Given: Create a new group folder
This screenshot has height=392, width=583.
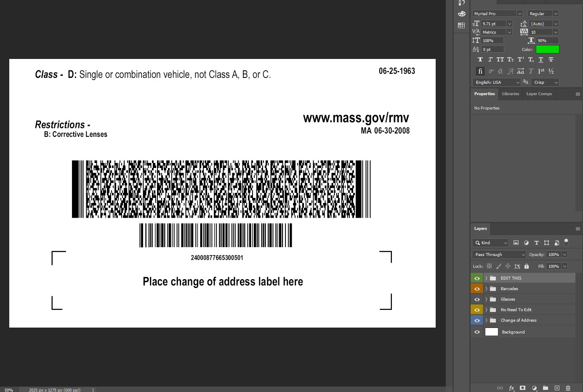Looking at the screenshot, I should coord(546,388).
